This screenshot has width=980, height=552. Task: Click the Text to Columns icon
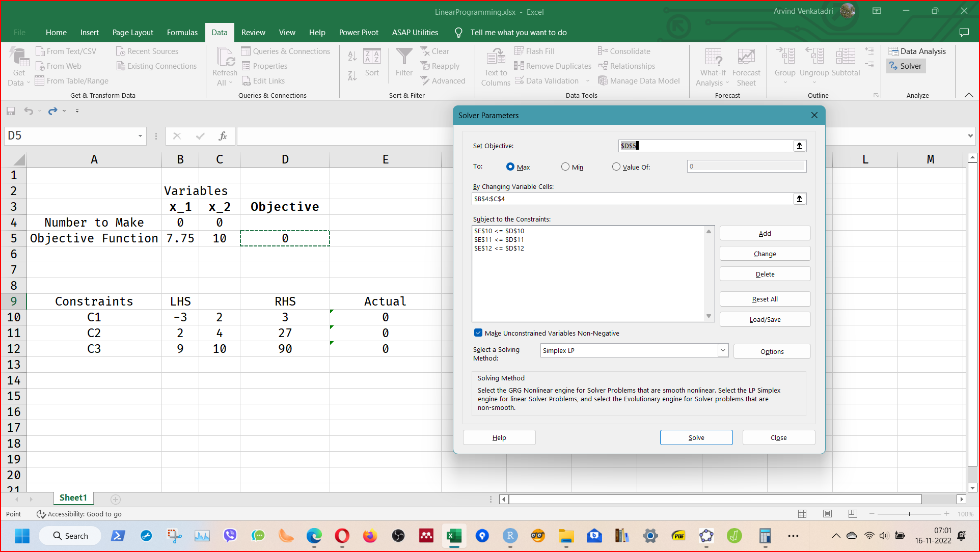click(495, 57)
